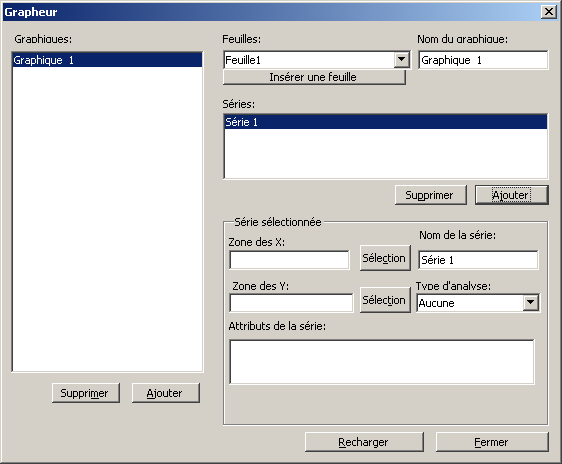Select Graphique 1 in the Graphiques list
This screenshot has height=464, width=562.
click(x=107, y=60)
